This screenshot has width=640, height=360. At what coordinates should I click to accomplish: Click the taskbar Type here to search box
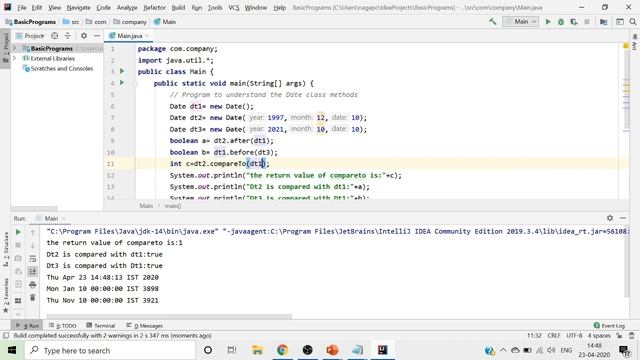[110, 350]
